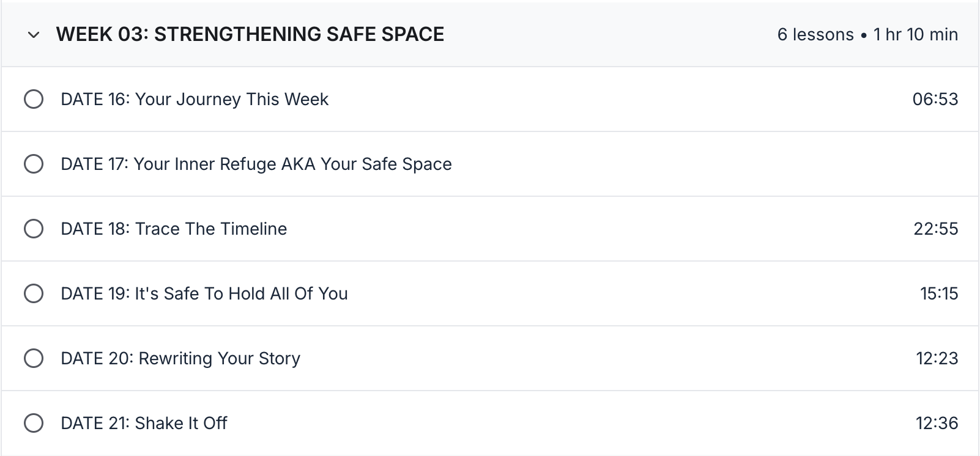Click the 06:53 duration label
The image size is (980, 456).
935,99
